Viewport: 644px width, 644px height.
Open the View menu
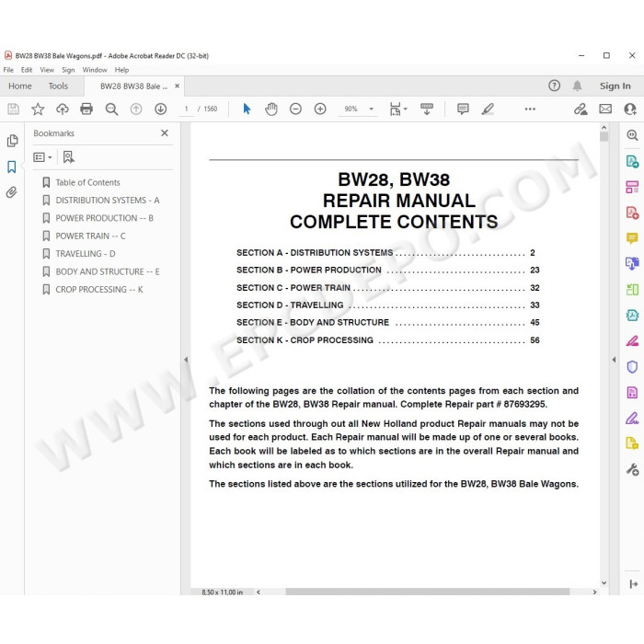[47, 70]
